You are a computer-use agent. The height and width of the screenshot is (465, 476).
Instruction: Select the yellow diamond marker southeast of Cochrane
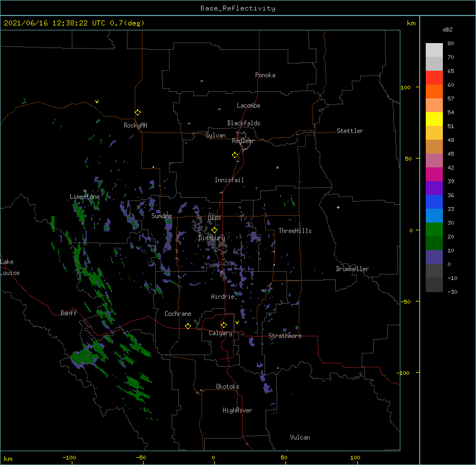(188, 326)
